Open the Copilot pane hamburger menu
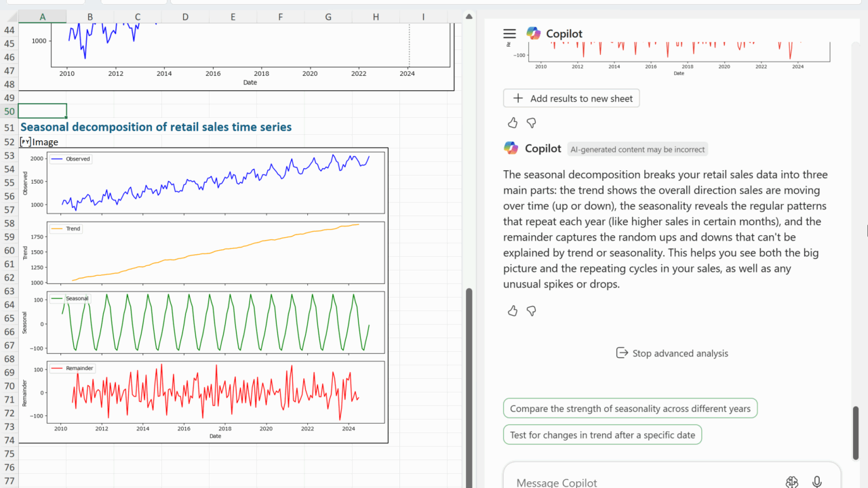The height and width of the screenshot is (488, 868). tap(509, 34)
